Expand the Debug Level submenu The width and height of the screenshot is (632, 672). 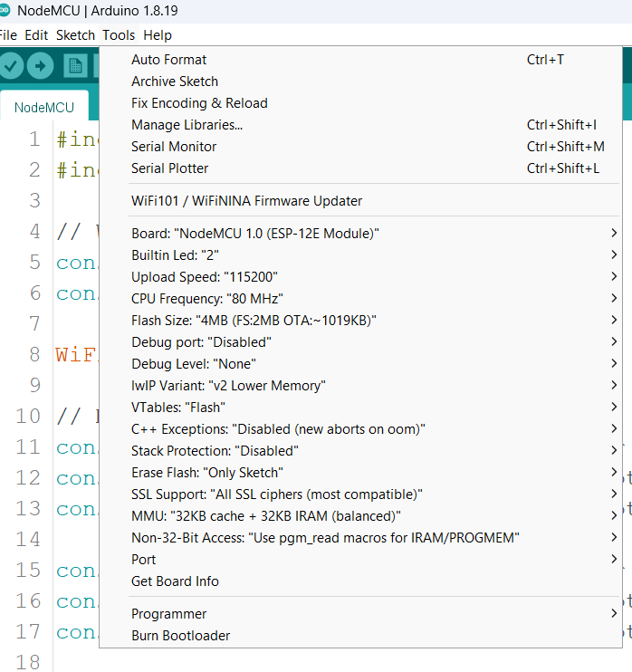tap(360, 364)
